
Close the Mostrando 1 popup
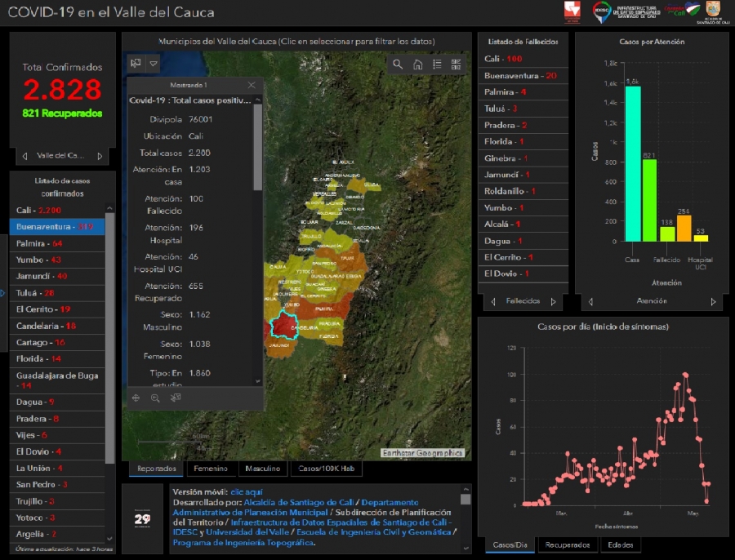point(252,85)
